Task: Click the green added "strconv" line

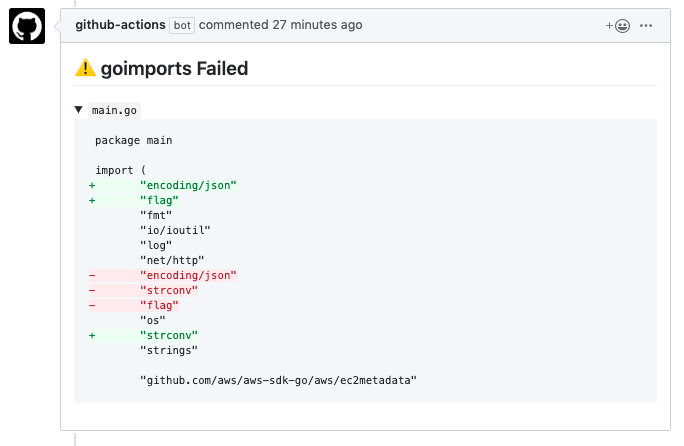Action: click(169, 335)
